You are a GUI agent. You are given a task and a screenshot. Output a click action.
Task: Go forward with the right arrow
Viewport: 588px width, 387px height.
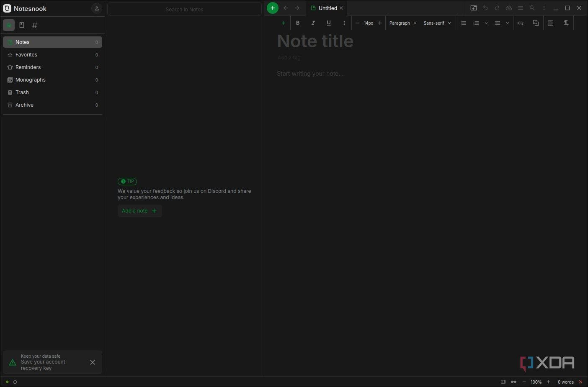pyautogui.click(x=297, y=8)
